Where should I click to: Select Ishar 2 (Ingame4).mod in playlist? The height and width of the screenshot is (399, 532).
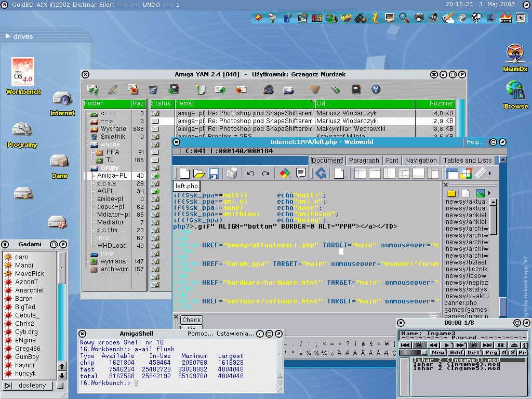click(456, 364)
